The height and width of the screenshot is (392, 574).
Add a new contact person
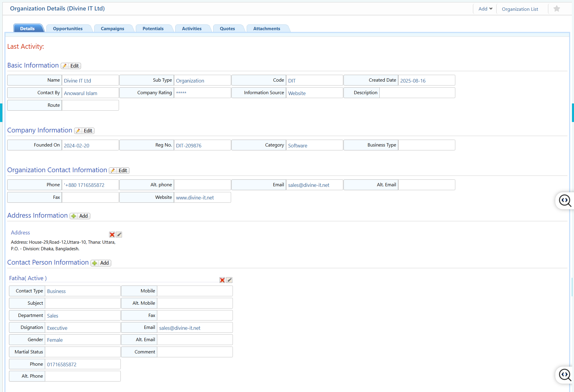tap(100, 263)
